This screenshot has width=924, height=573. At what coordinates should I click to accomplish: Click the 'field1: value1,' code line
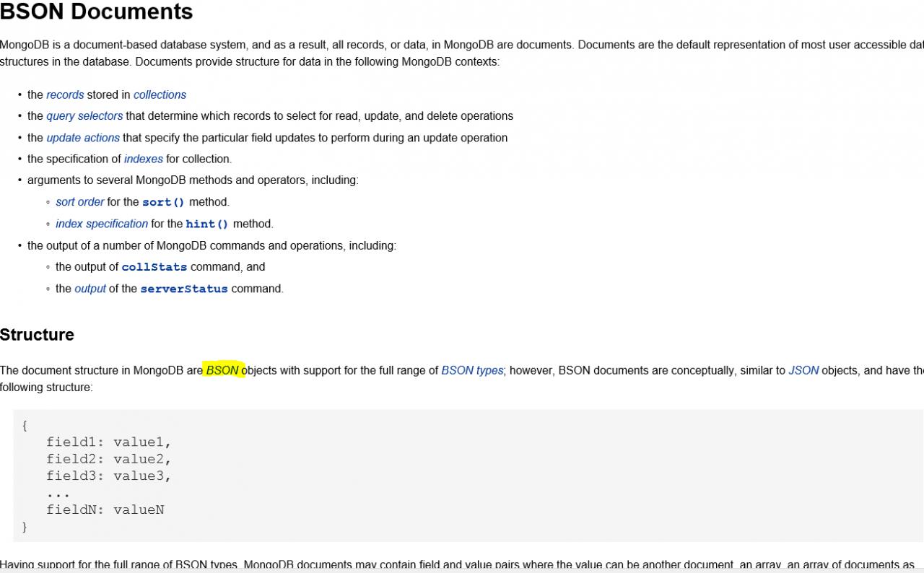[x=108, y=442]
